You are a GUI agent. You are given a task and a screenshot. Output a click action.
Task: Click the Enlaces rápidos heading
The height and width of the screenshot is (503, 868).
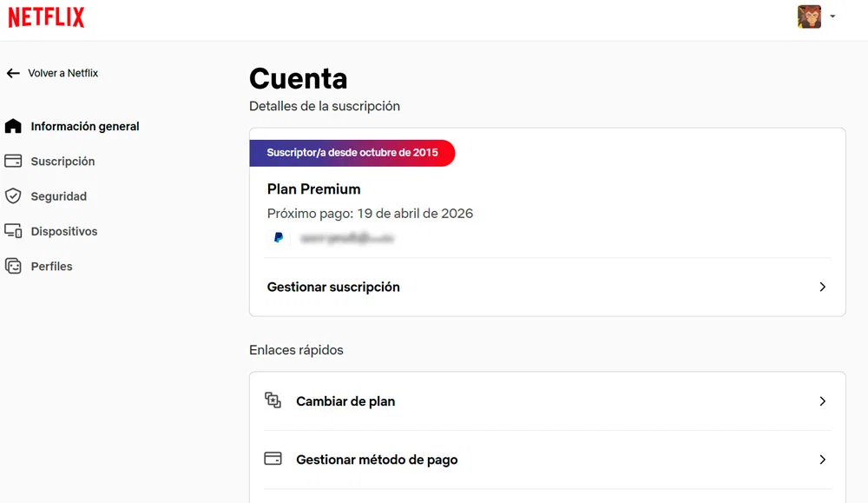coord(296,350)
